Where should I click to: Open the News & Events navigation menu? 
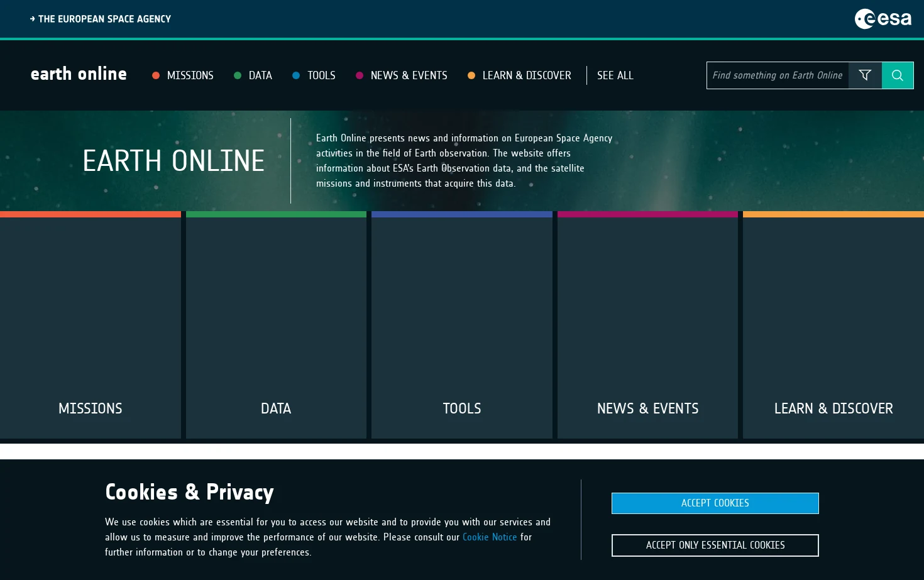pyautogui.click(x=402, y=75)
